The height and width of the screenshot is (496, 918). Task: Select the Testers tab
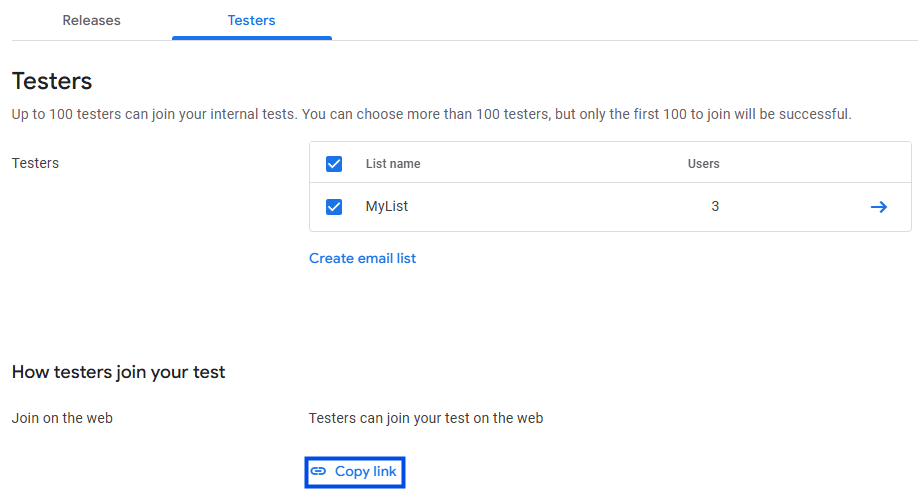click(251, 20)
